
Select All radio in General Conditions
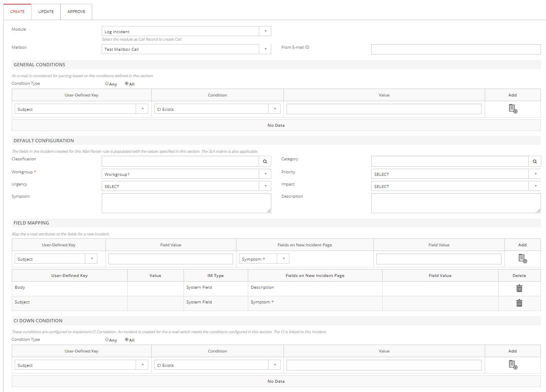(x=126, y=84)
